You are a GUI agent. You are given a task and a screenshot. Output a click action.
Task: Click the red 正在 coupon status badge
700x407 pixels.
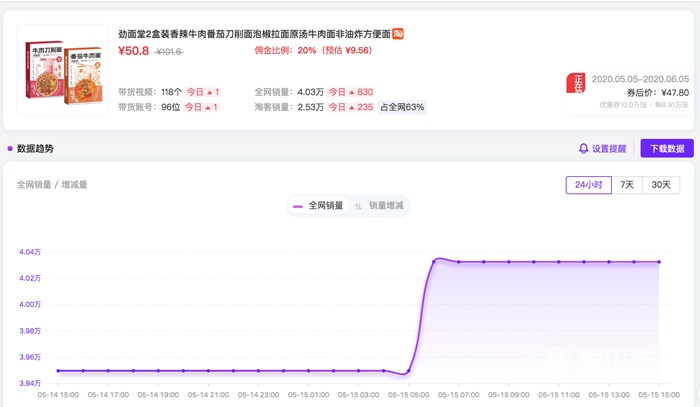pos(577,85)
